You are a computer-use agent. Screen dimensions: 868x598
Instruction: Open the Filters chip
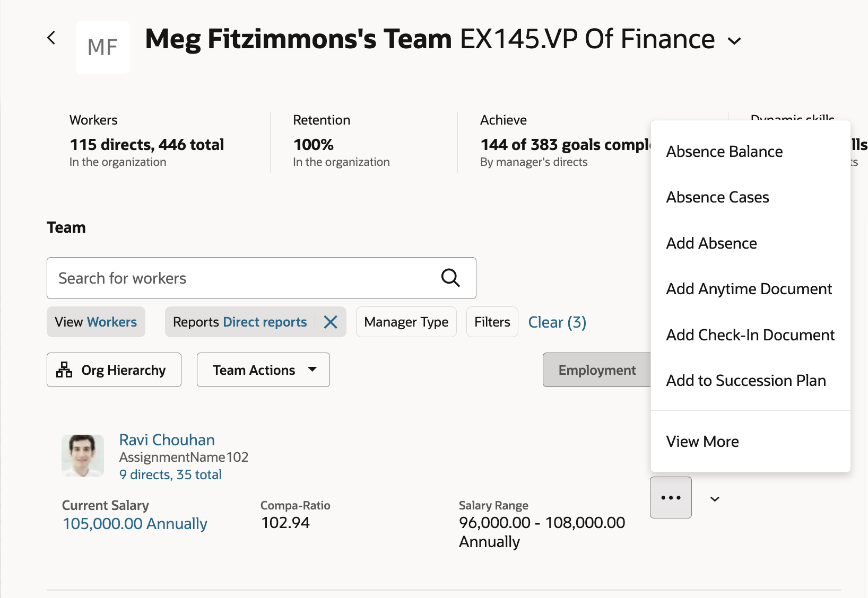pyautogui.click(x=492, y=322)
